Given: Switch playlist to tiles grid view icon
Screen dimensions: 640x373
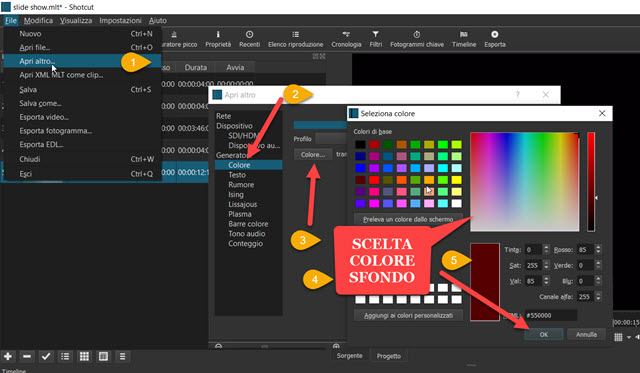Looking at the screenshot, I should coord(84,356).
